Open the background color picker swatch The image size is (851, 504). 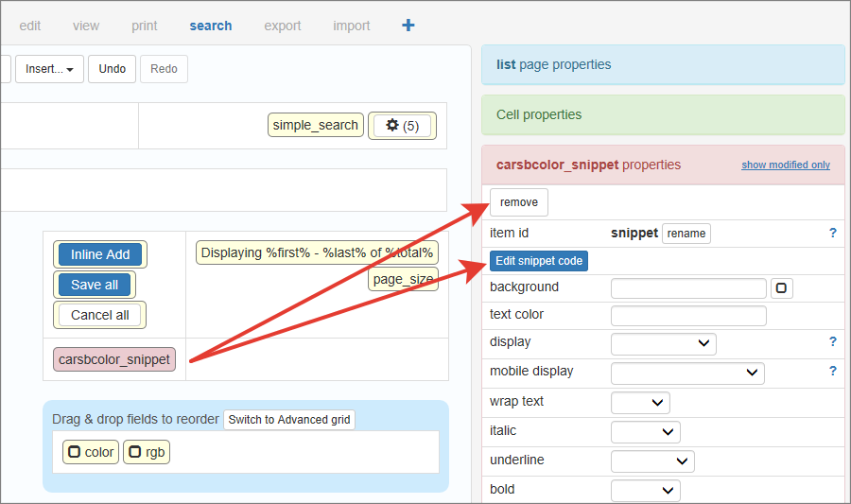[781, 288]
